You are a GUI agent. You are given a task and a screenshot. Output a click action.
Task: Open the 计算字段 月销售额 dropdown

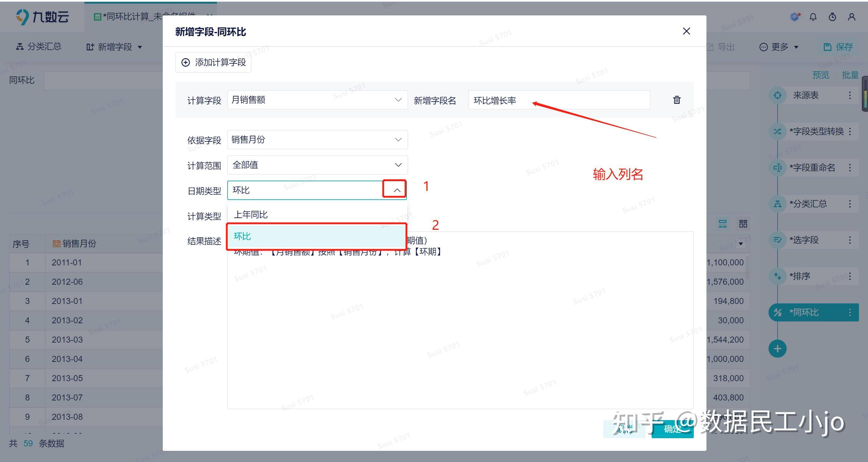[x=317, y=100]
